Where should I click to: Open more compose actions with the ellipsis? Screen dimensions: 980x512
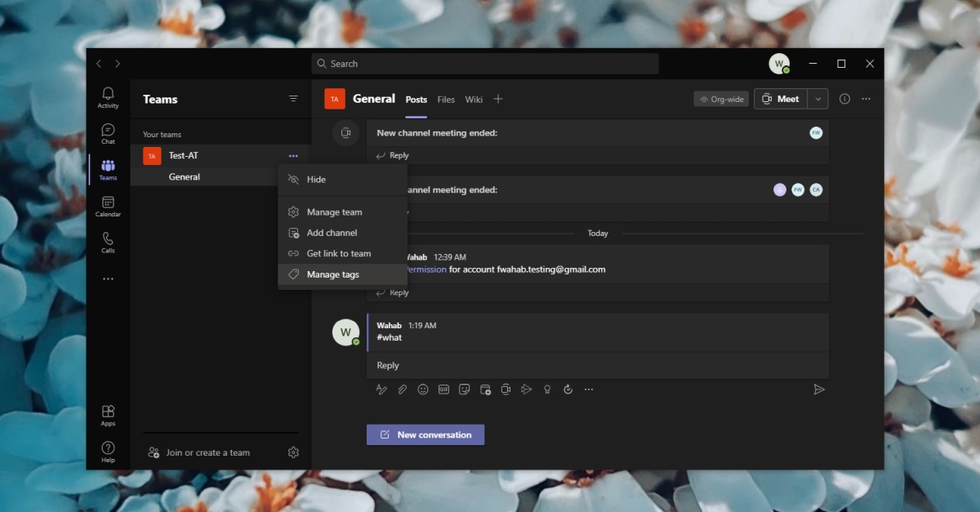pyautogui.click(x=589, y=390)
